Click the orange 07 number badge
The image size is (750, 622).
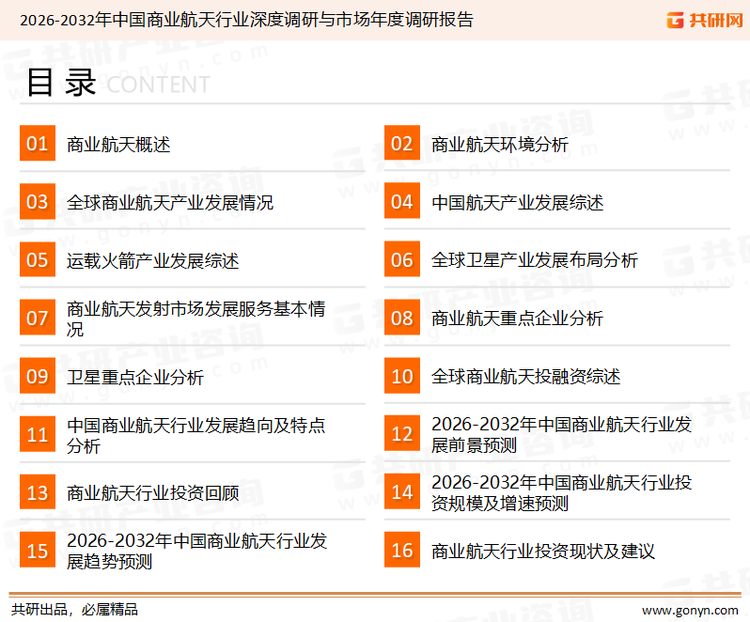point(37,318)
